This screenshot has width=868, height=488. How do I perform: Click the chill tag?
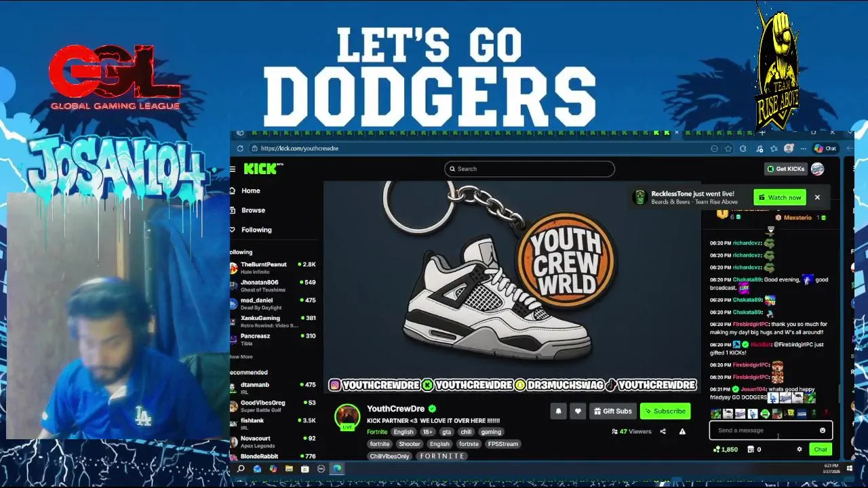(466, 432)
